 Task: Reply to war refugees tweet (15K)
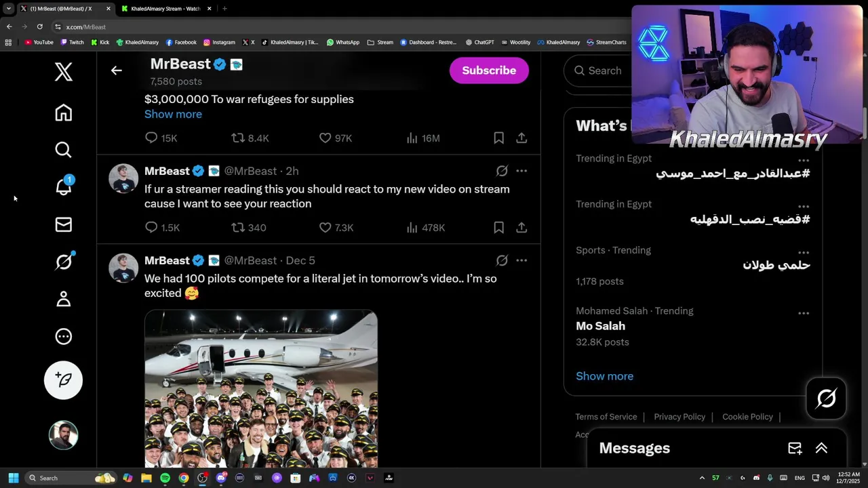(x=161, y=138)
